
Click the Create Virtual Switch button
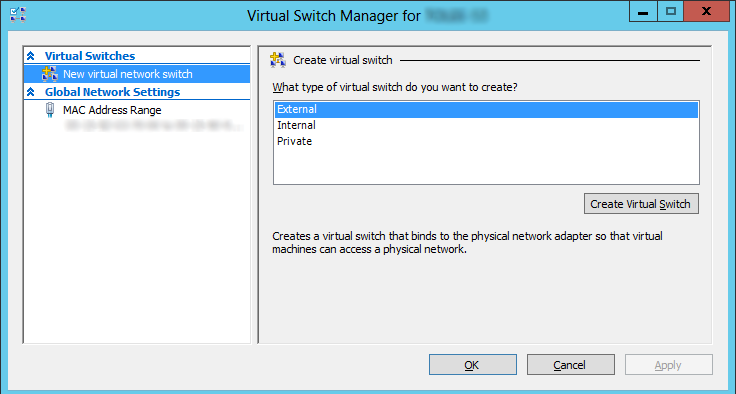coord(641,204)
